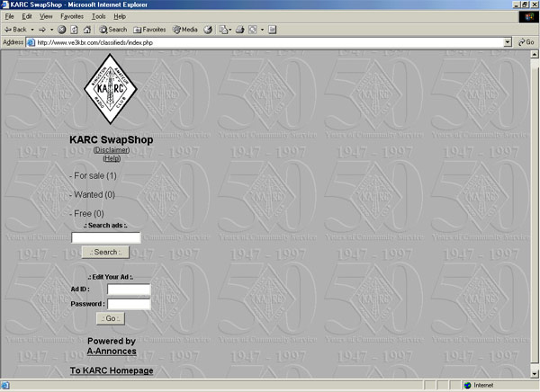Open the Help menu
This screenshot has height=392, width=540.
[120, 16]
